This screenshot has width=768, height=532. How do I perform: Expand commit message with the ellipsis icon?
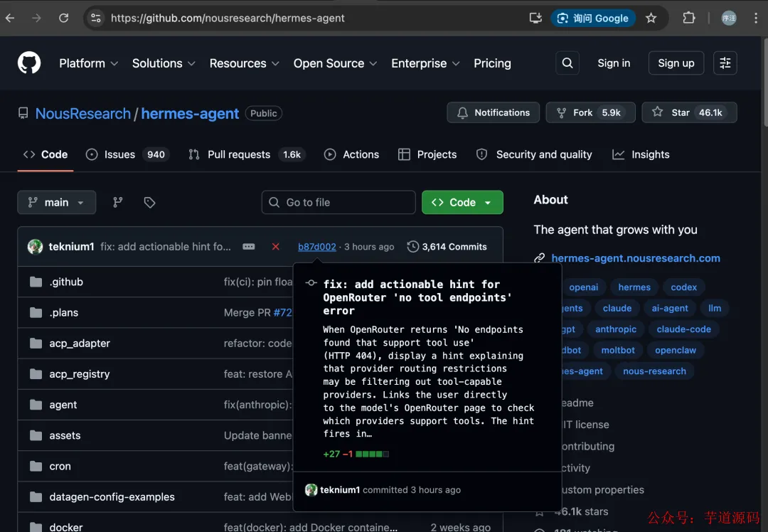coord(249,246)
